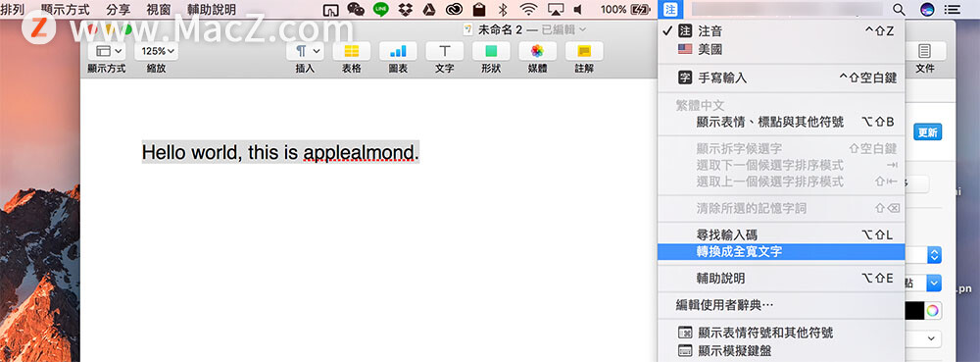Screen dimensions: 980x362
Task: Click the WeChat menu bar icon
Action: point(356,10)
